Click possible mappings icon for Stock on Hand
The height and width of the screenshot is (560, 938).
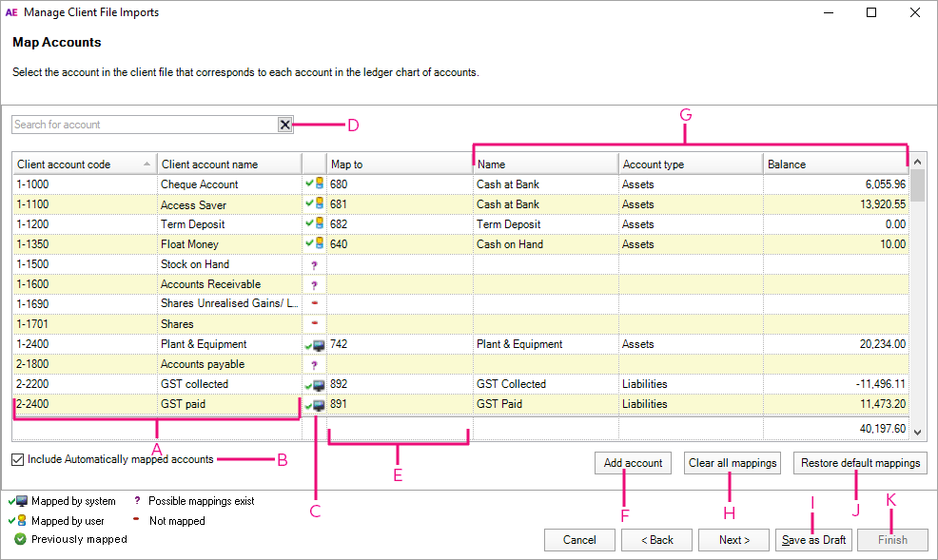click(x=314, y=264)
